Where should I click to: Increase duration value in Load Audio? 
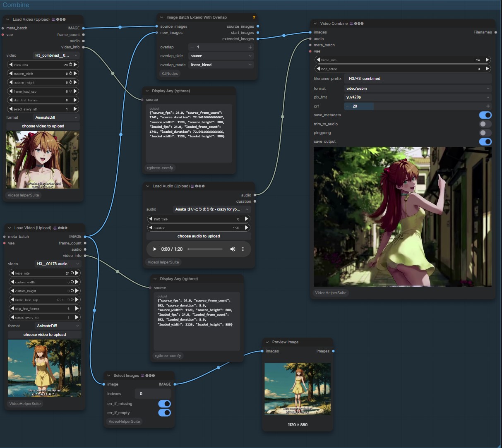click(247, 228)
